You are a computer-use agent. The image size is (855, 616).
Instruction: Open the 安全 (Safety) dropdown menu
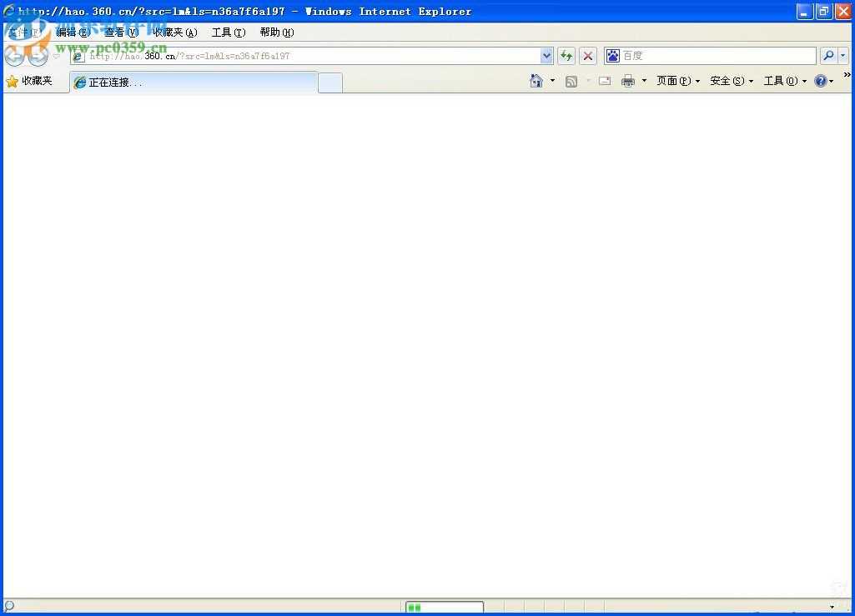click(x=732, y=81)
